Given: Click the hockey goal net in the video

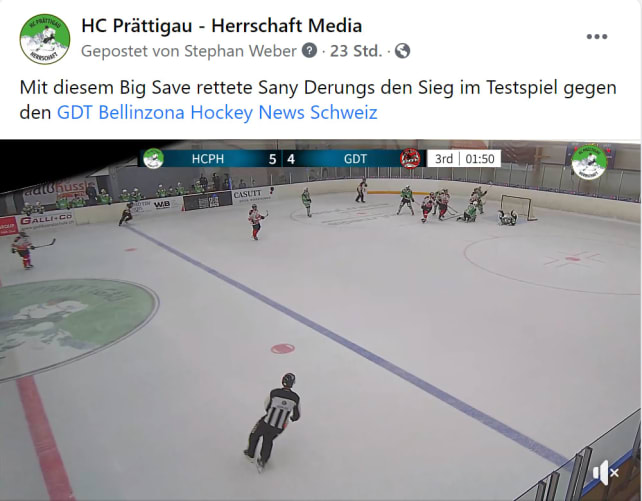Looking at the screenshot, I should click(x=518, y=208).
